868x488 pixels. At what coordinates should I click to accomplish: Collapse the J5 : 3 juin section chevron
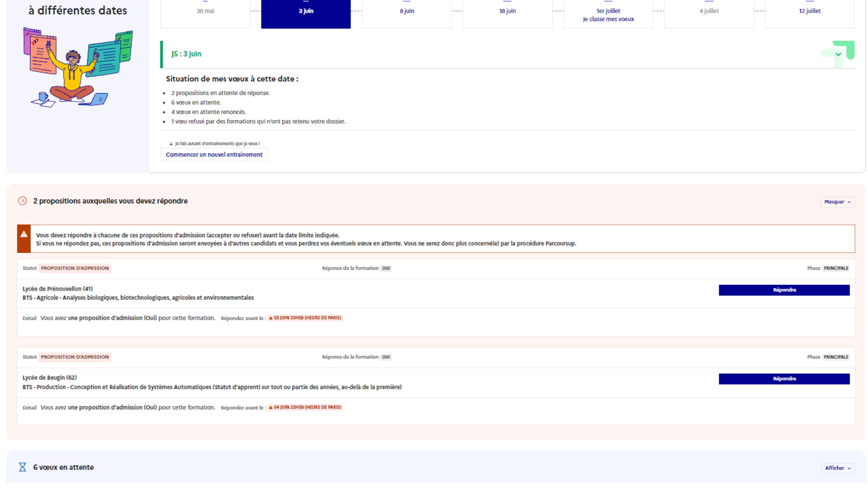click(838, 54)
